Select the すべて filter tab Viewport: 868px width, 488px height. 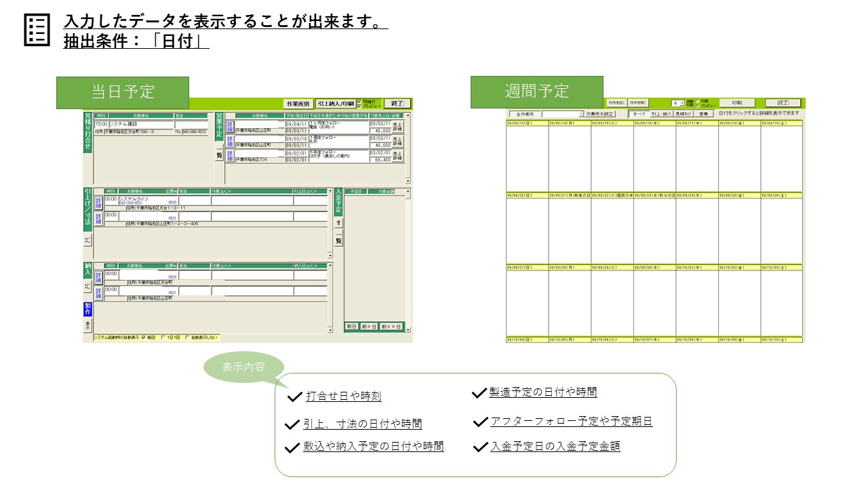639,114
